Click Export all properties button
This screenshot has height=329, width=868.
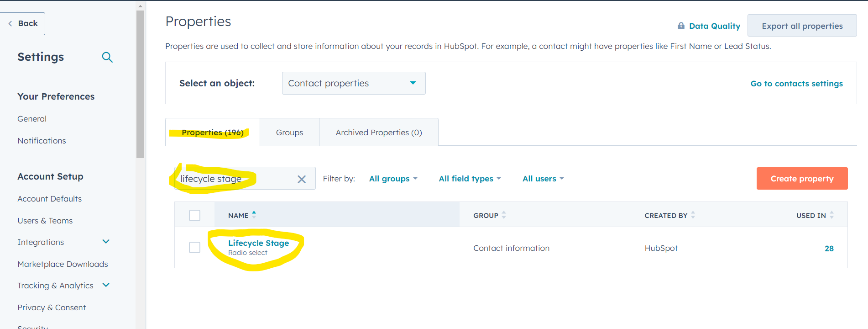802,26
